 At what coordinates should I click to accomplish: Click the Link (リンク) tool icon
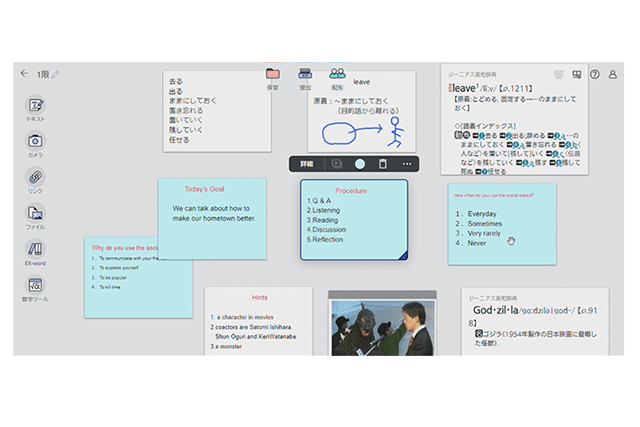click(35, 177)
